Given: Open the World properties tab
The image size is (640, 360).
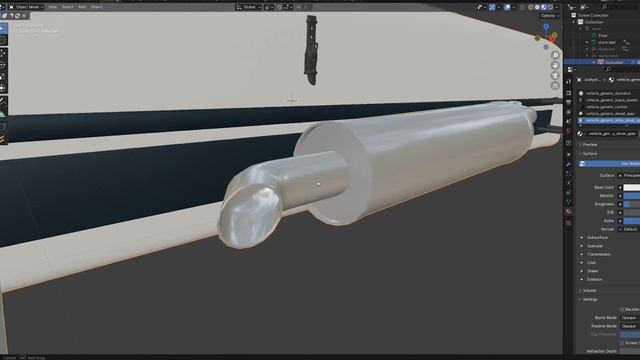Looking at the screenshot, I should pos(569,131).
